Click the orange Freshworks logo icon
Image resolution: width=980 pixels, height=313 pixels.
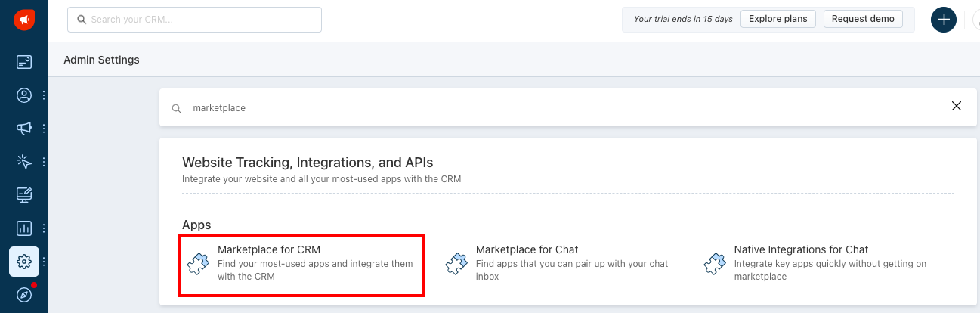coord(24,20)
